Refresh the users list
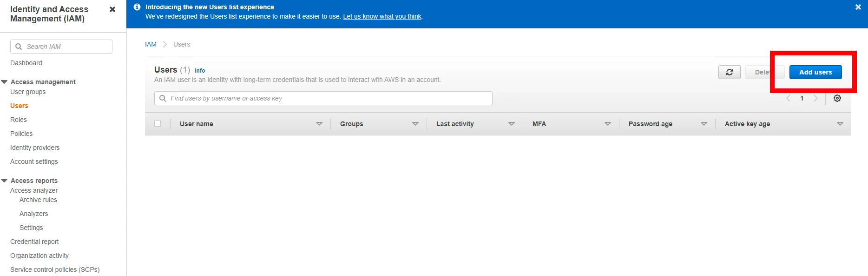Viewport: 868px width, 276px height. tap(730, 72)
